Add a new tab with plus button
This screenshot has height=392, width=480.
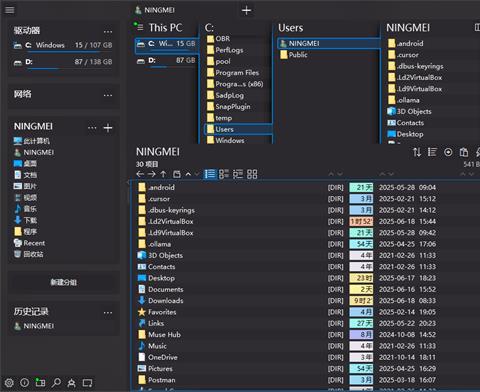coord(246,11)
